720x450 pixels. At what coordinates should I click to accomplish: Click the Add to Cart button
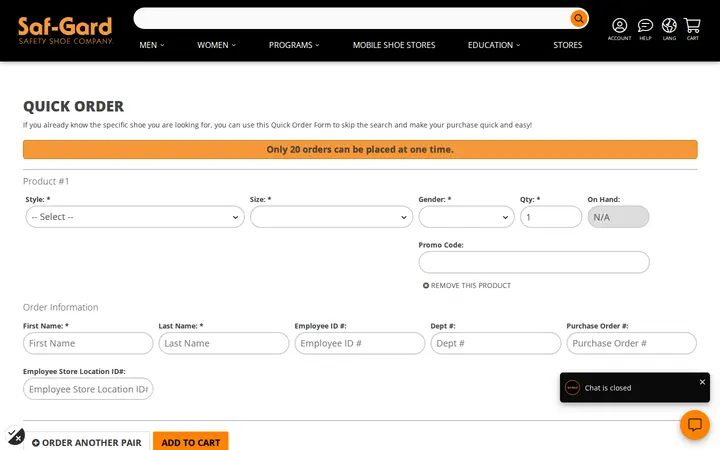[x=191, y=442]
